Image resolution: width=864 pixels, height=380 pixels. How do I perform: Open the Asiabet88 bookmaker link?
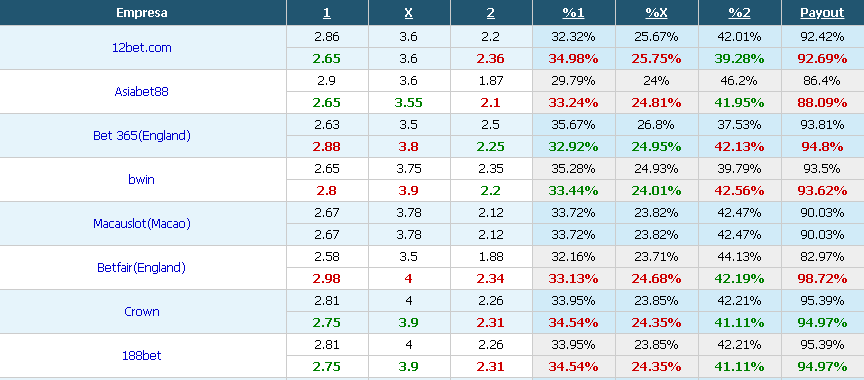(x=142, y=91)
